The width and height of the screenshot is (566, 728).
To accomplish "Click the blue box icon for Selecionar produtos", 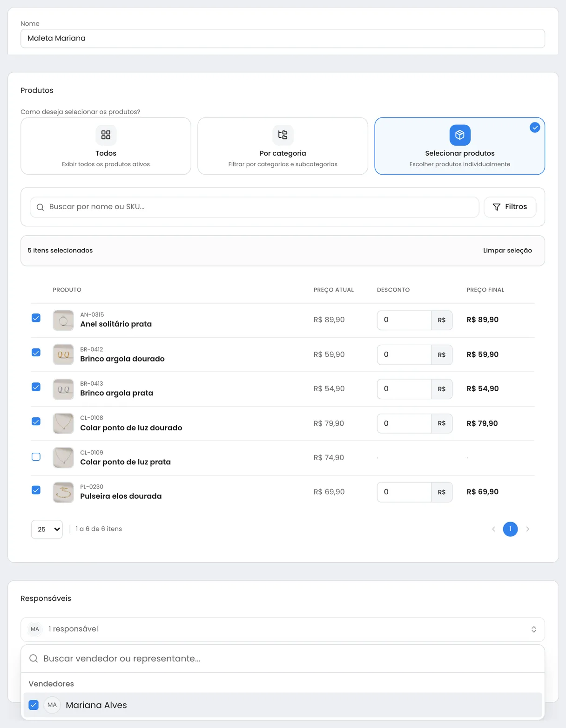I will click(x=460, y=135).
